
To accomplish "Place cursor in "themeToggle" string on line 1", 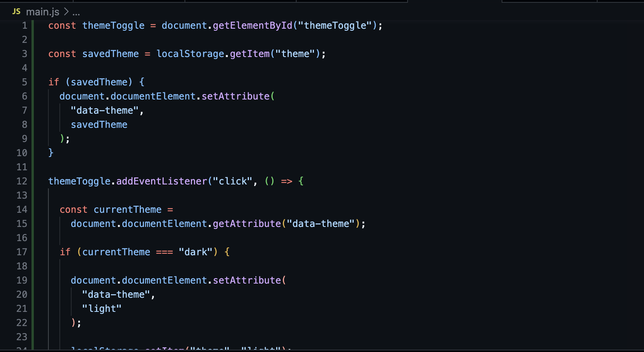I will 335,26.
